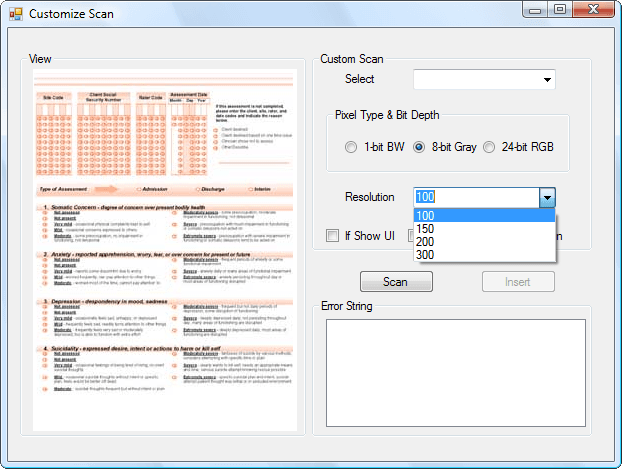
Task: Start scanning with the Scan button
Action: (x=396, y=282)
